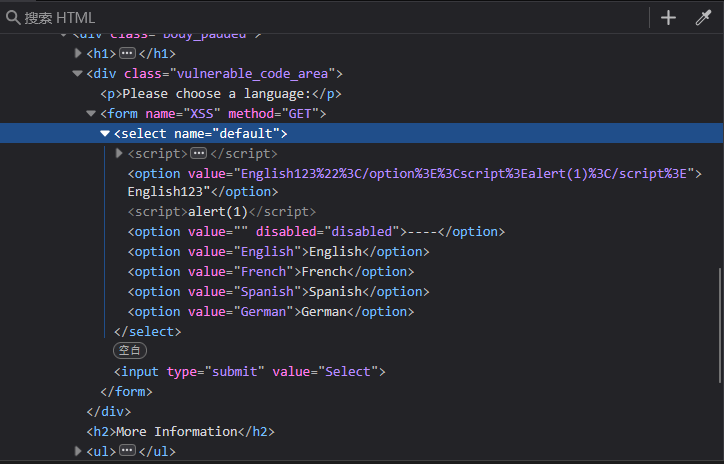Select the input submit Select node
This screenshot has height=464, width=724.
[249, 372]
